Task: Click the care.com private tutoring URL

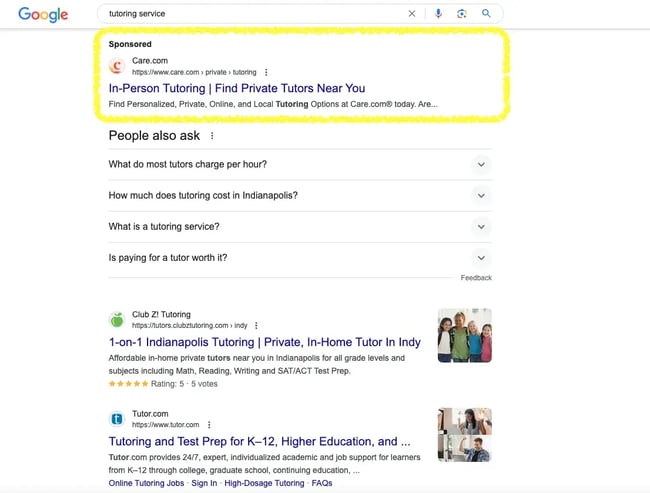Action: click(x=194, y=72)
